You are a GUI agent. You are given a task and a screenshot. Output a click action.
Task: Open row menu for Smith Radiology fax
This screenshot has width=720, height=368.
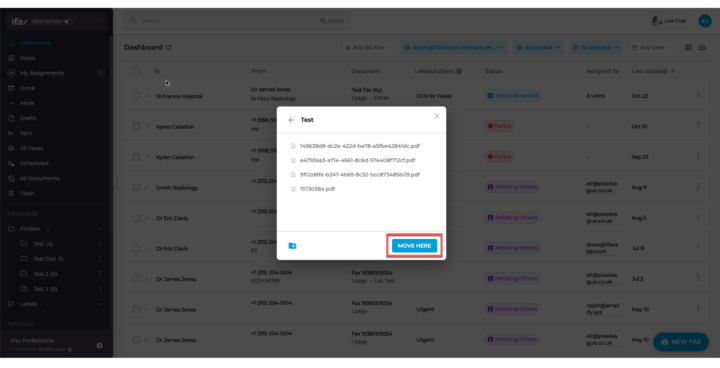pos(698,186)
